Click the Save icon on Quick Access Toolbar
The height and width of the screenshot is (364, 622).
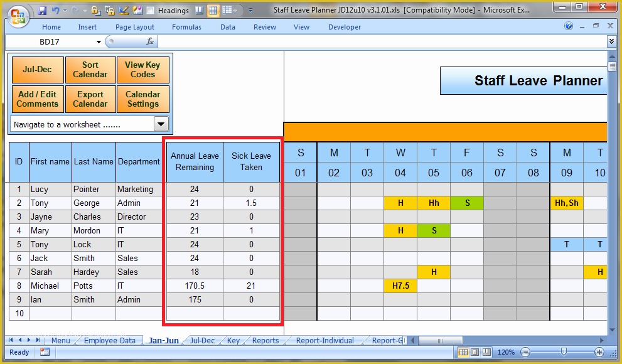(42, 9)
